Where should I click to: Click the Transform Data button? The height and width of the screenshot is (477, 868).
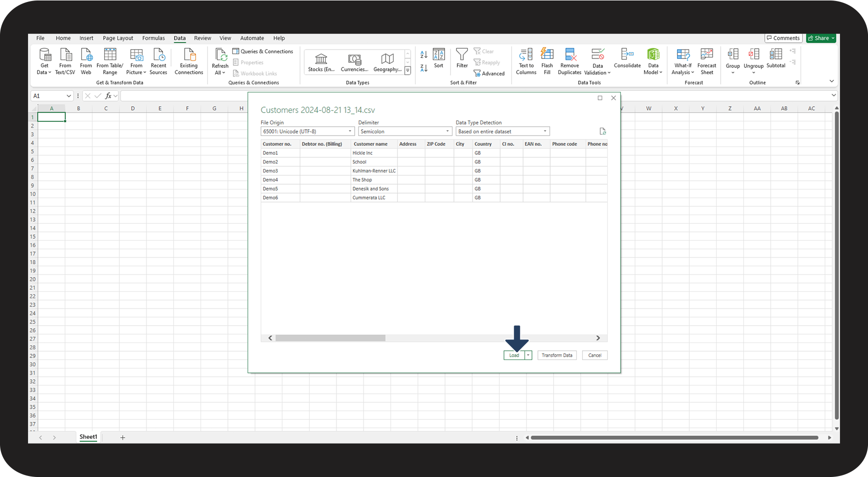point(557,355)
